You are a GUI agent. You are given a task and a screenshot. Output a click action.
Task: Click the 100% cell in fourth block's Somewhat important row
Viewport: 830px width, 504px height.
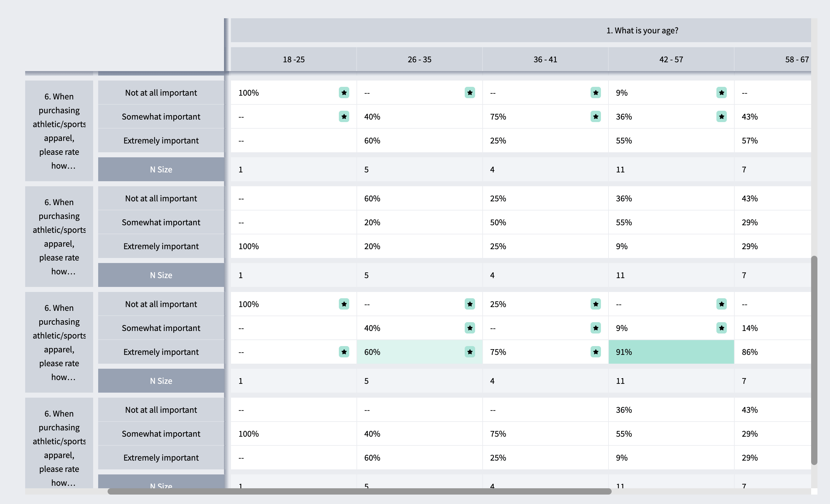[x=294, y=434]
